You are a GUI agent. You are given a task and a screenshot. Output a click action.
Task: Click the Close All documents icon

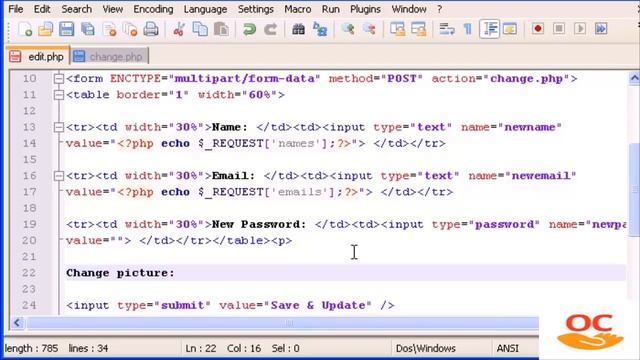point(130,29)
